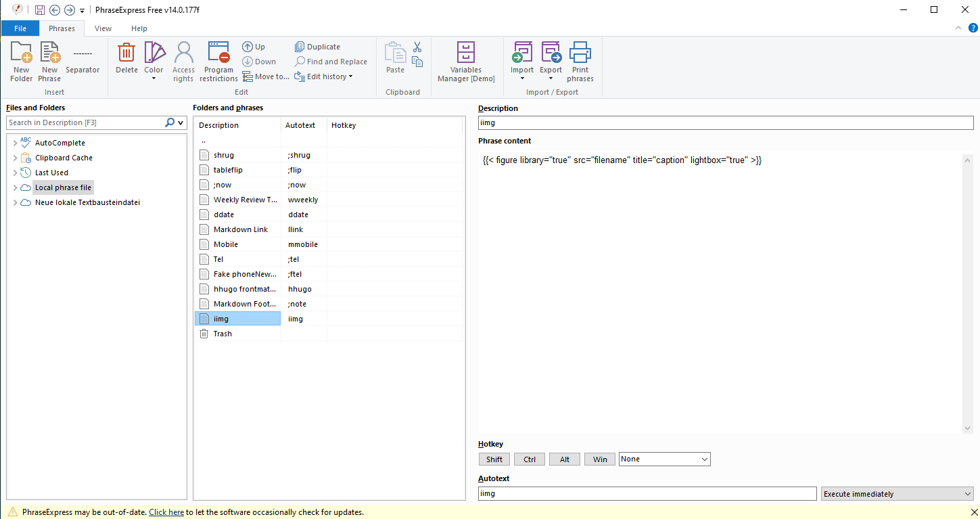Image resolution: width=980 pixels, height=519 pixels.
Task: Copy using the clipboard copy icon
Action: coord(417,62)
